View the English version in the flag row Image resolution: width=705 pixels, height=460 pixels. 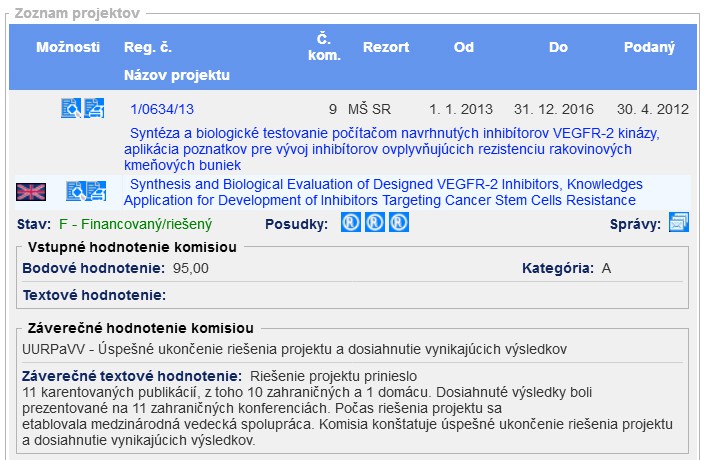click(x=76, y=191)
